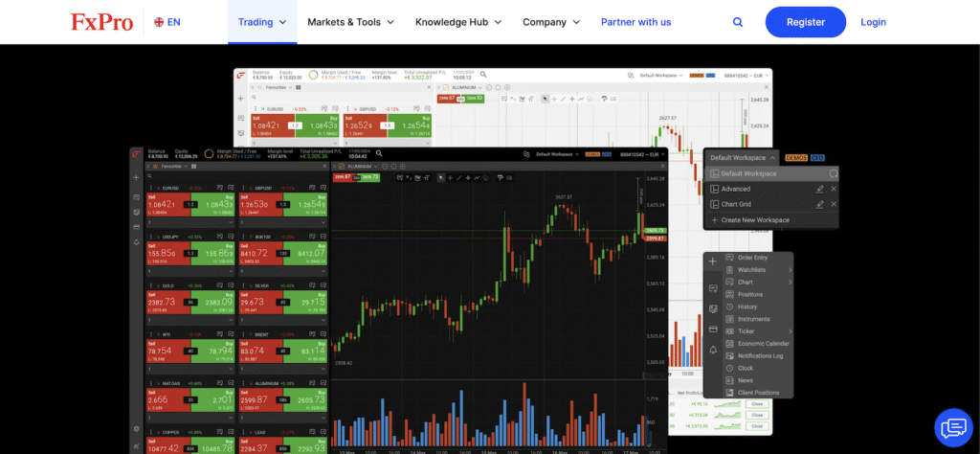Click the red 2599.87 sell price on dark chart

tap(343, 177)
